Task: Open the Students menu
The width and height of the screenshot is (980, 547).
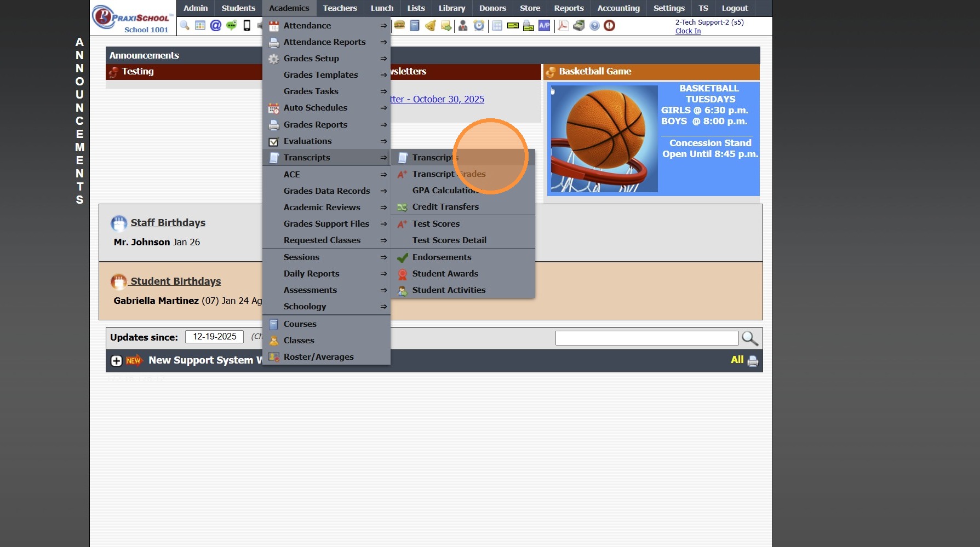Action: click(238, 8)
